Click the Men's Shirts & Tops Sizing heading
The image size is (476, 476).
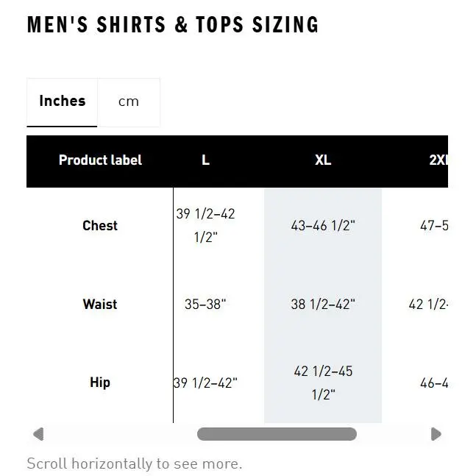(173, 24)
